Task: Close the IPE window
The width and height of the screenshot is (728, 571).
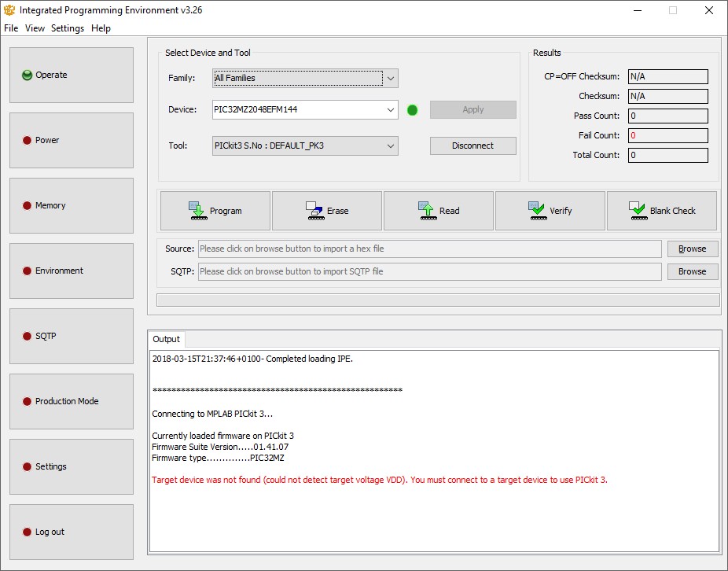Action: pyautogui.click(x=709, y=10)
